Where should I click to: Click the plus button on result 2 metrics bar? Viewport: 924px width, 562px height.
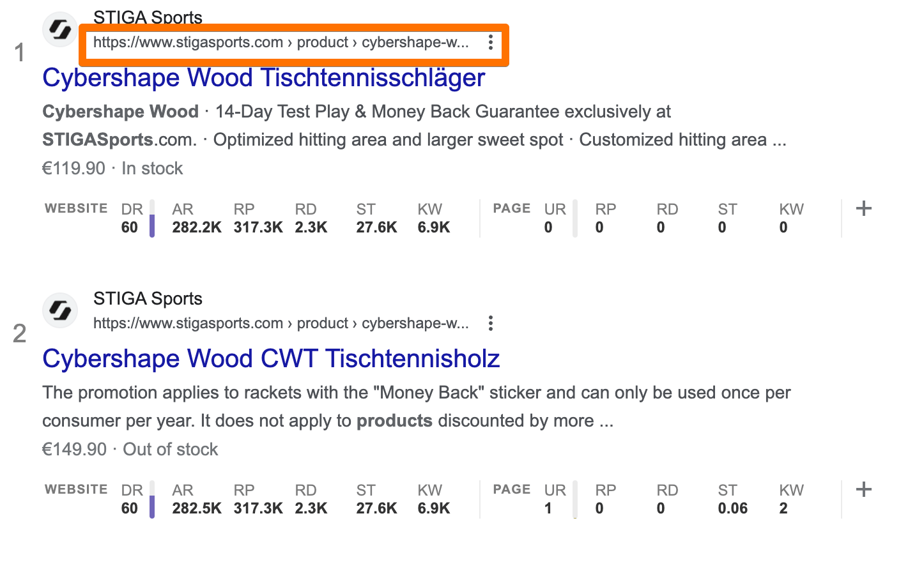(x=864, y=489)
